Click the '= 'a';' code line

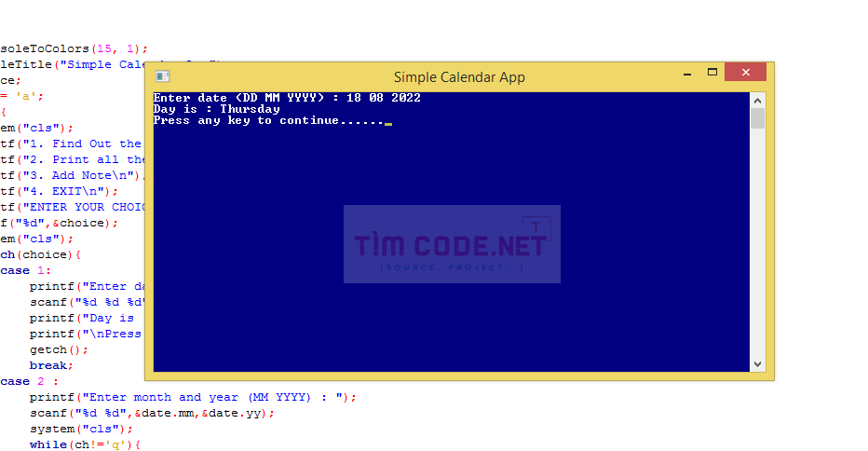(x=21, y=96)
